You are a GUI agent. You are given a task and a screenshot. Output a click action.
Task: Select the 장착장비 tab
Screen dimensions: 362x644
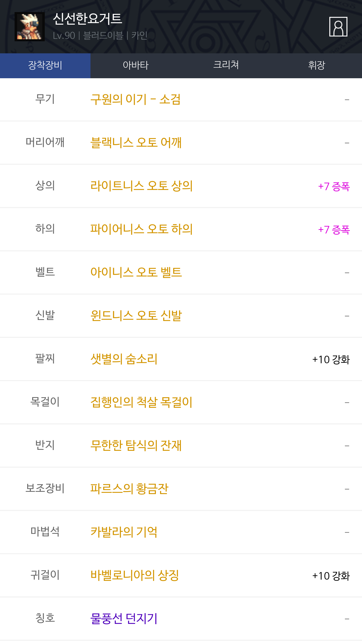[45, 65]
